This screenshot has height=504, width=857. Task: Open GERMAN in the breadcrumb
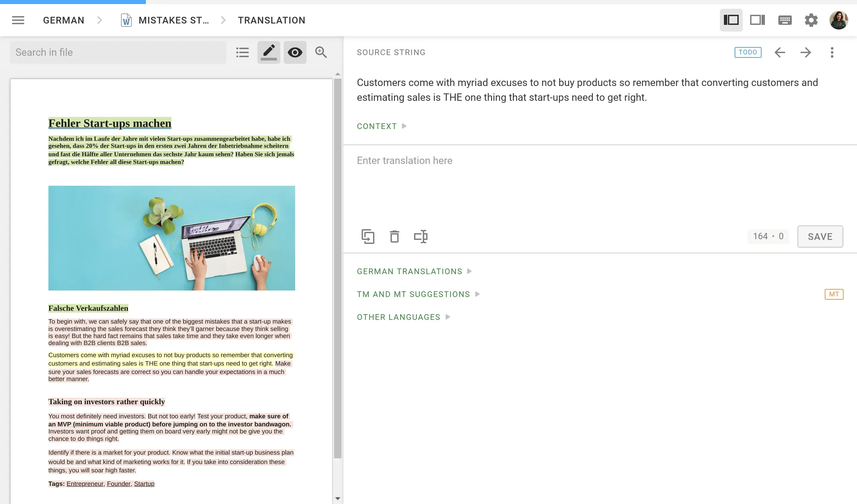click(63, 20)
